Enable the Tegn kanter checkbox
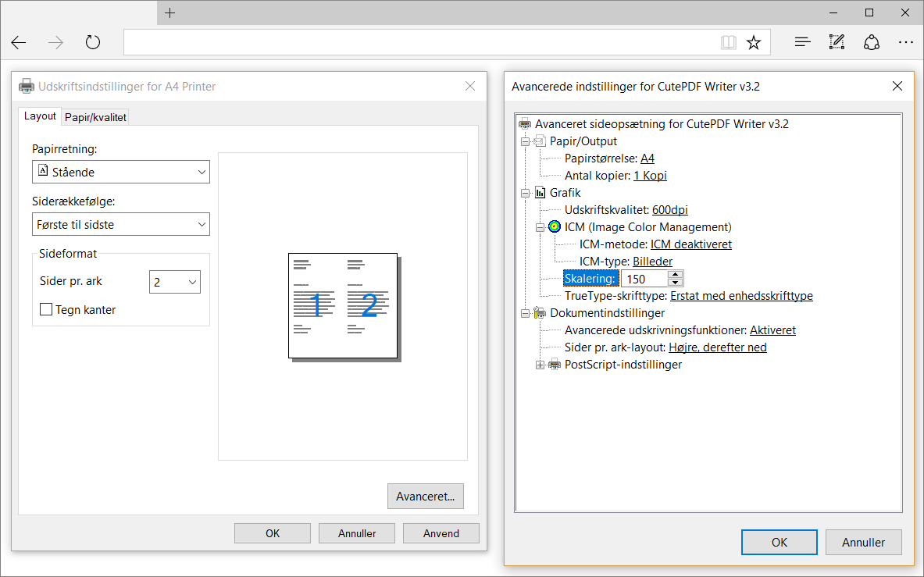Viewport: 924px width, 577px height. [x=46, y=309]
